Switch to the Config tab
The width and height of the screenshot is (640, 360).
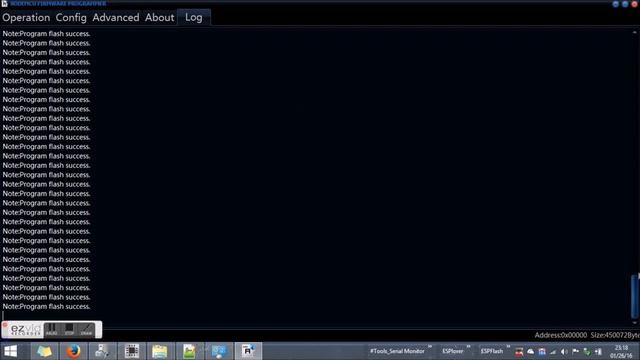coord(71,18)
